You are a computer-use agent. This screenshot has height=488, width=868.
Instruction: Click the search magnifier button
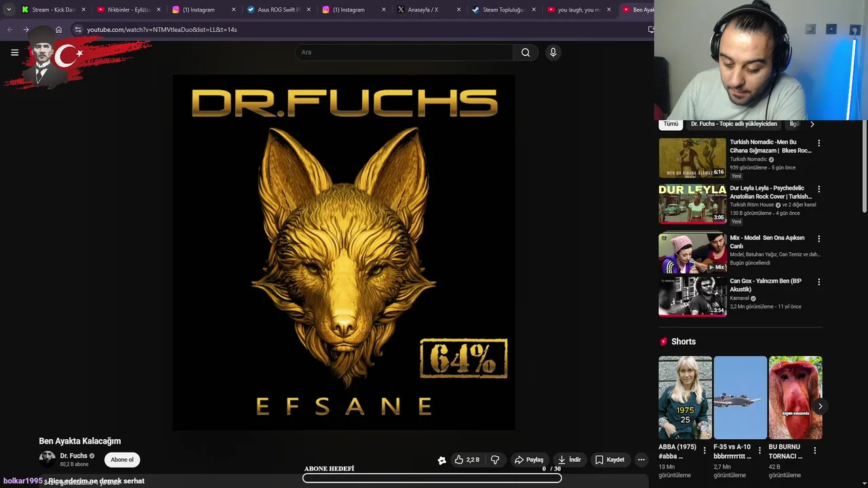click(x=526, y=52)
